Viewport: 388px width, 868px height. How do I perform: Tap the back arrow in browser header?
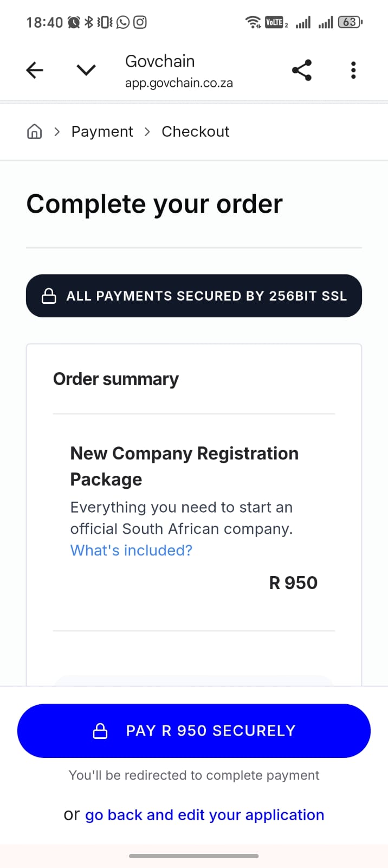[35, 70]
